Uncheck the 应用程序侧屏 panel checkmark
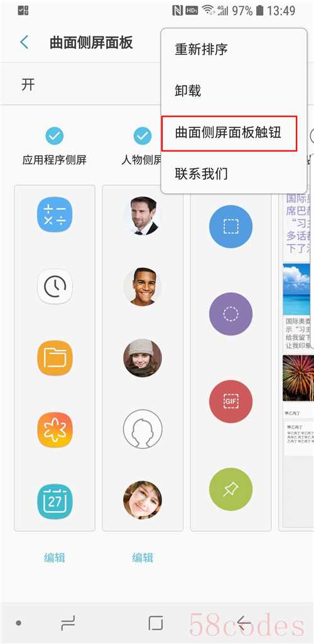The width and height of the screenshot is (314, 644). pyautogui.click(x=55, y=135)
